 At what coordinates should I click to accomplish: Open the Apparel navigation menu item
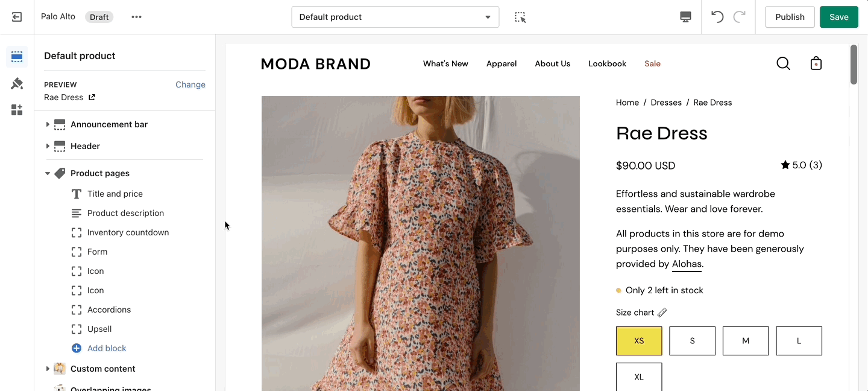click(x=502, y=63)
